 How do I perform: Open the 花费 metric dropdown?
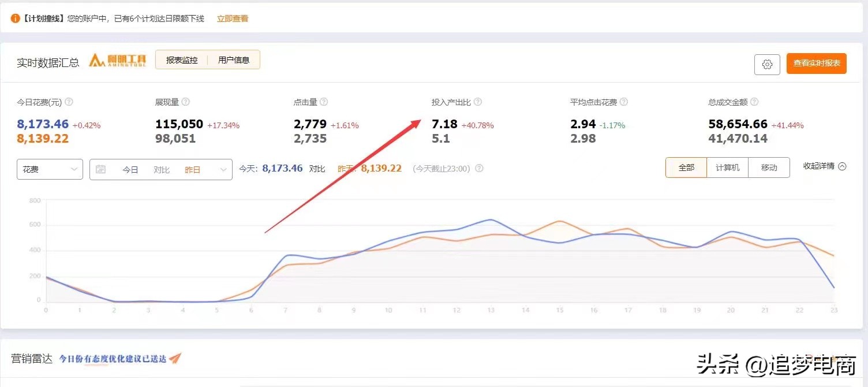pos(50,169)
